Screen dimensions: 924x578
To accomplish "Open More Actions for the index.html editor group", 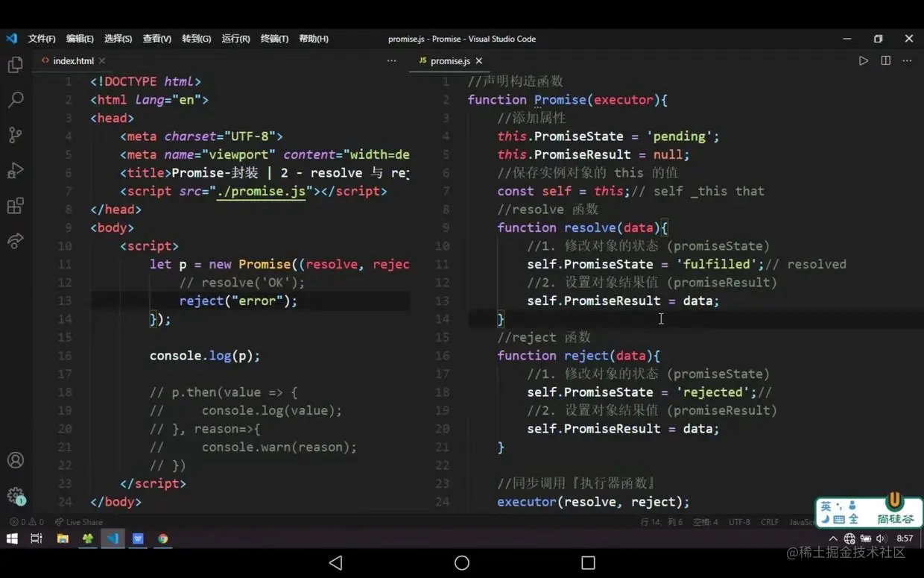I will [x=391, y=60].
